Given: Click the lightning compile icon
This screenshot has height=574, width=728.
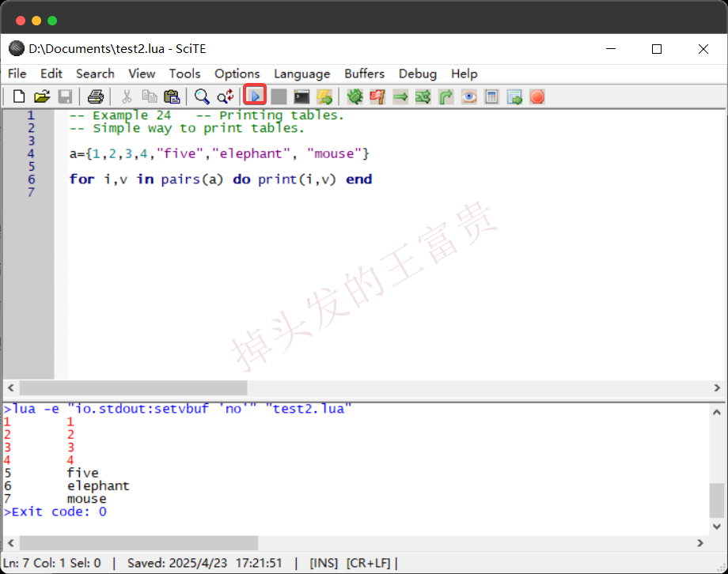Looking at the screenshot, I should click(324, 96).
